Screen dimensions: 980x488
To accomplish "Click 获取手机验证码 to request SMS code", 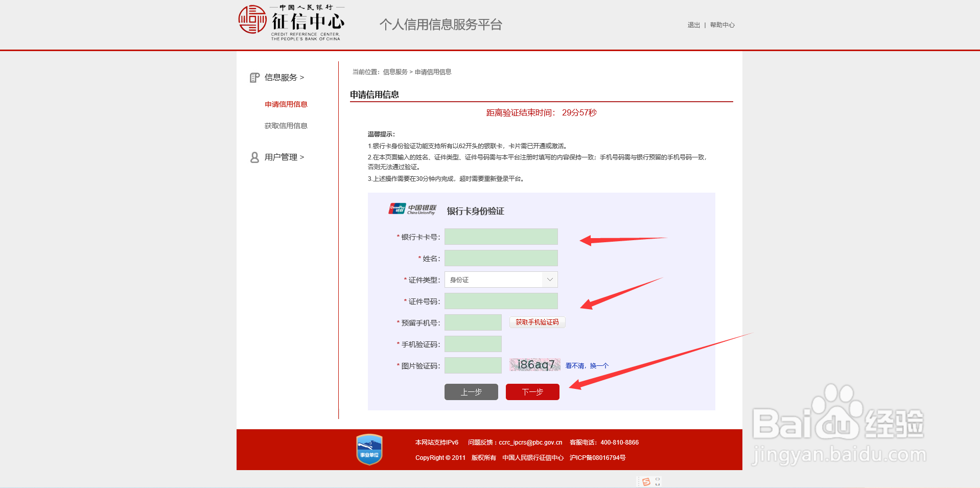I will pos(537,322).
